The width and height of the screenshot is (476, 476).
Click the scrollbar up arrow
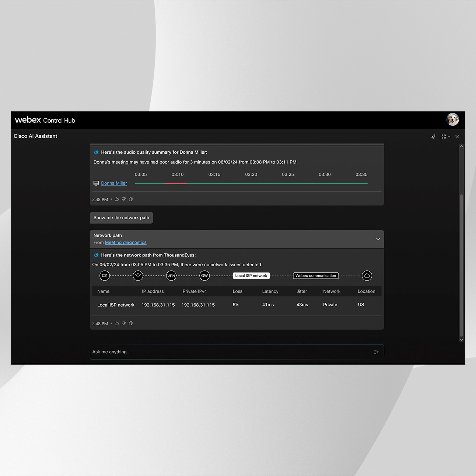click(x=461, y=147)
